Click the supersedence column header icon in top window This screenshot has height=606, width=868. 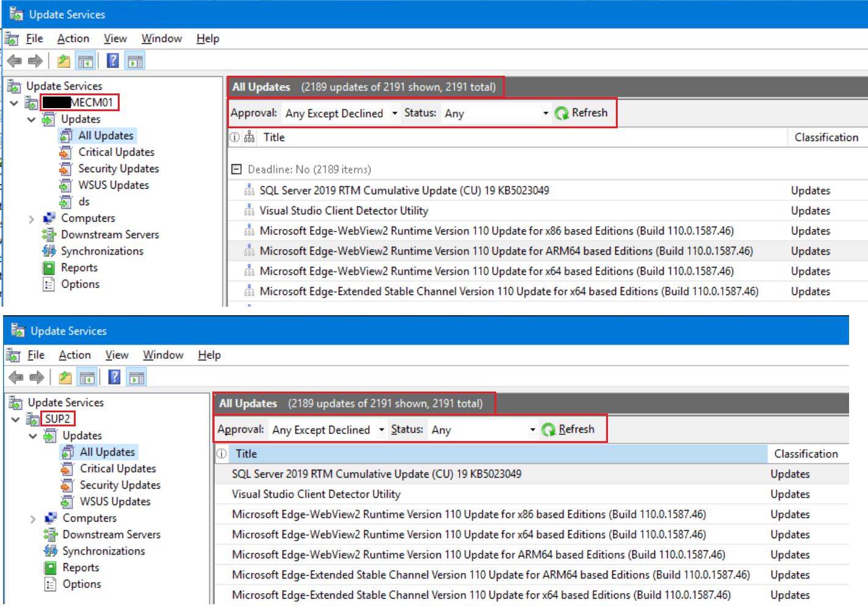point(249,137)
